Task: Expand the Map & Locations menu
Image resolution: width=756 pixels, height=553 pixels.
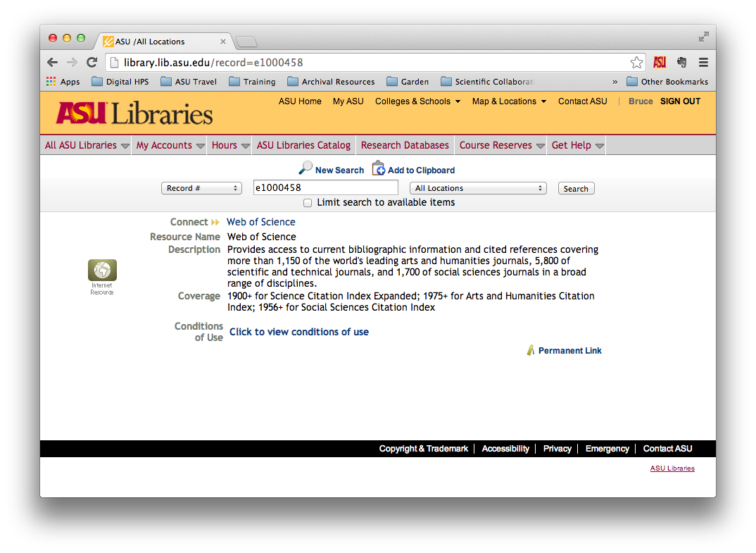Action: [509, 101]
